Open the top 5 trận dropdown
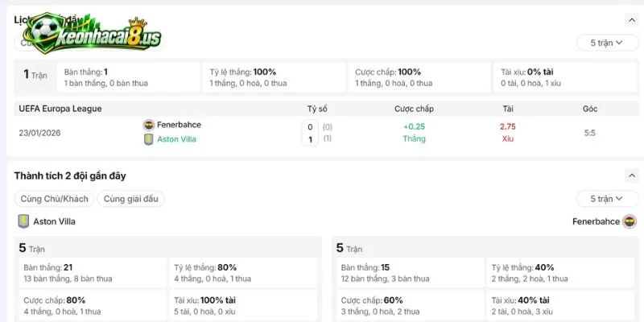The width and height of the screenshot is (644, 322). tap(608, 43)
